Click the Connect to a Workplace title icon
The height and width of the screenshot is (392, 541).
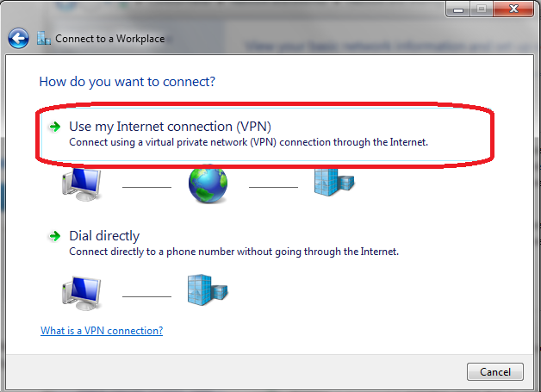click(x=44, y=38)
